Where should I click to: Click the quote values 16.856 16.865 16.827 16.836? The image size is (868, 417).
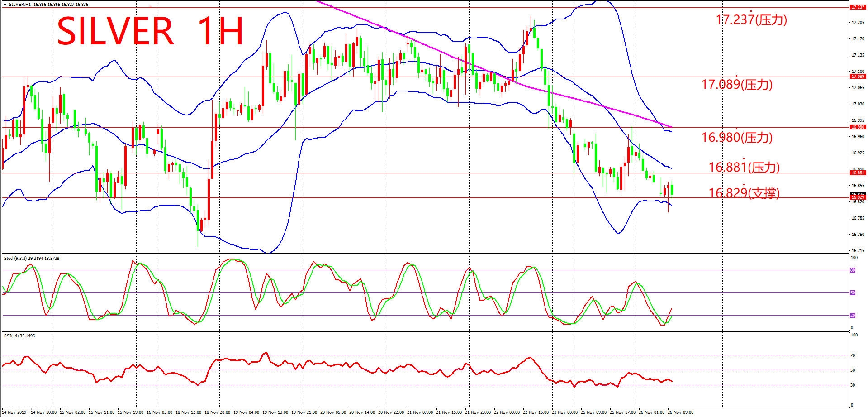tap(61, 5)
